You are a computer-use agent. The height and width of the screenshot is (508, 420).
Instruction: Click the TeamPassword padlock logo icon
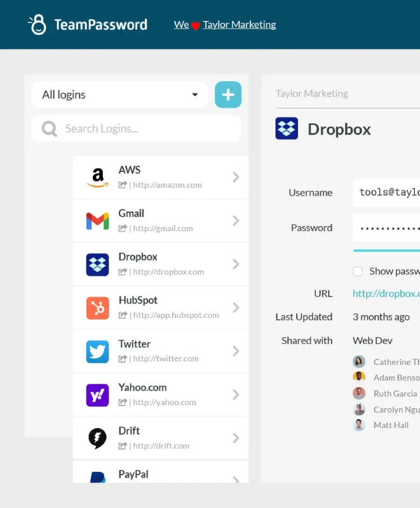pos(37,24)
